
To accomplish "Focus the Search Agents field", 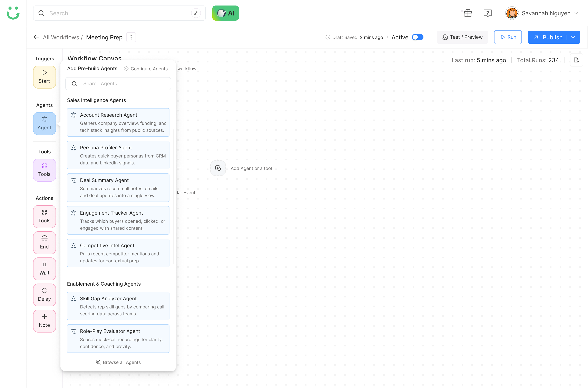I will click(x=118, y=84).
